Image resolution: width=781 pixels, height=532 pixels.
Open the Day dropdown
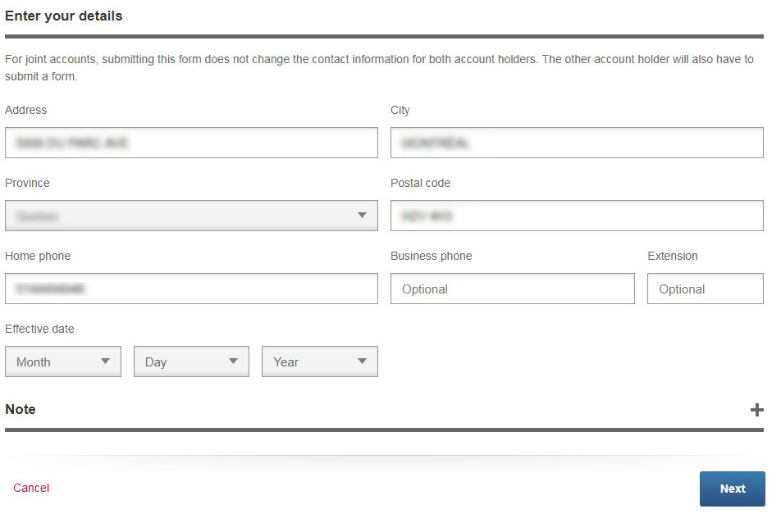coord(191,361)
